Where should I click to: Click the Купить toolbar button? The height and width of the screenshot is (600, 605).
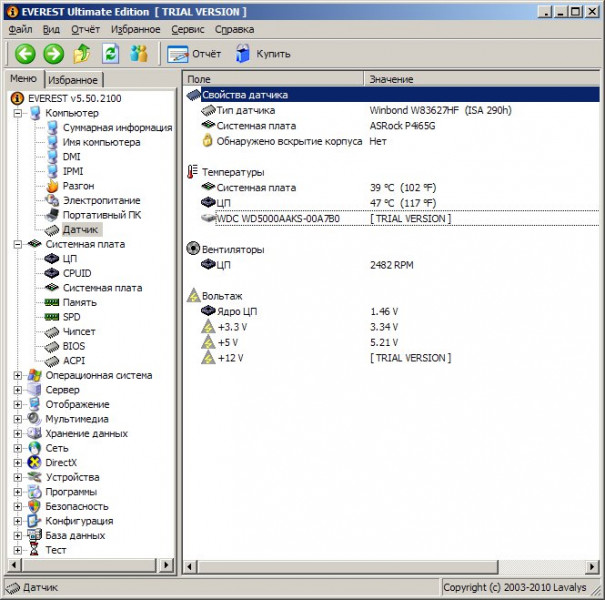coord(263,54)
